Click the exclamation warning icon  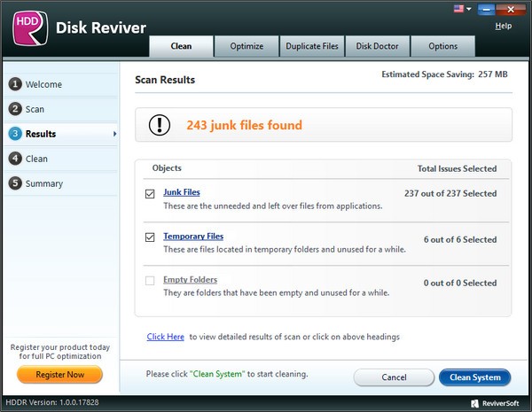pos(160,125)
